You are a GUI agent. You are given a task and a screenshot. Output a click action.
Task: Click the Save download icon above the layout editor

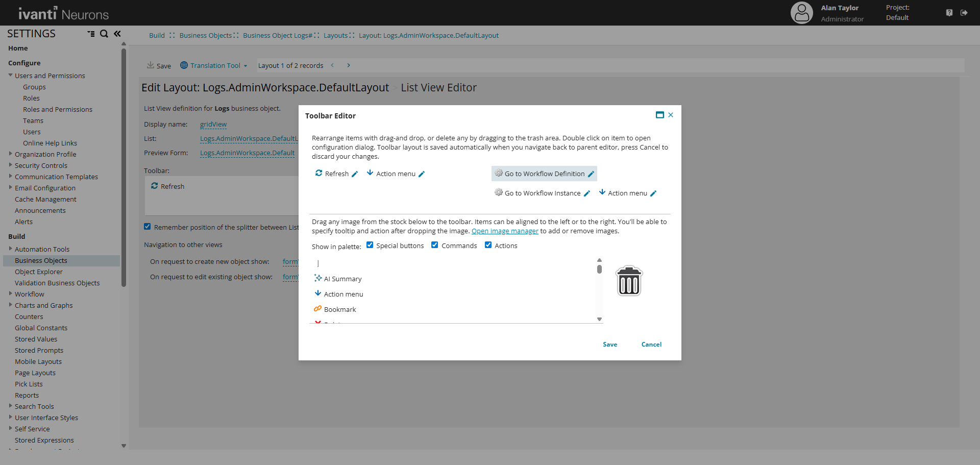pyautogui.click(x=151, y=65)
